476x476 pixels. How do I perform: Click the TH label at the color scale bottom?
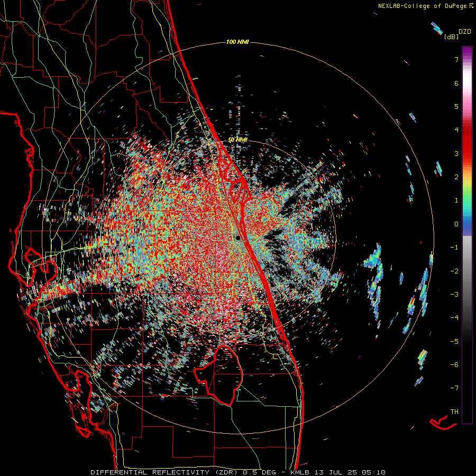coord(454,411)
